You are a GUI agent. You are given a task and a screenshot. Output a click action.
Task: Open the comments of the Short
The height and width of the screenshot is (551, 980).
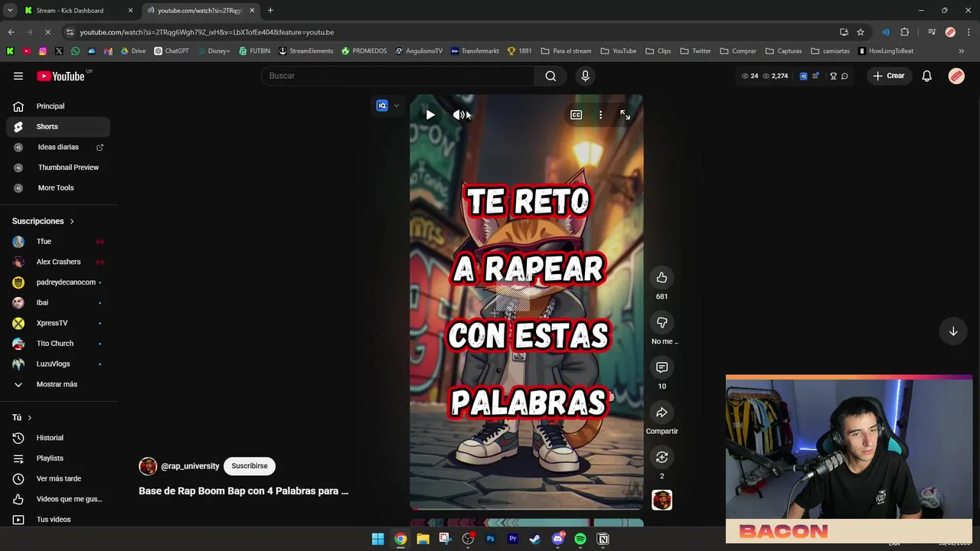click(x=661, y=367)
